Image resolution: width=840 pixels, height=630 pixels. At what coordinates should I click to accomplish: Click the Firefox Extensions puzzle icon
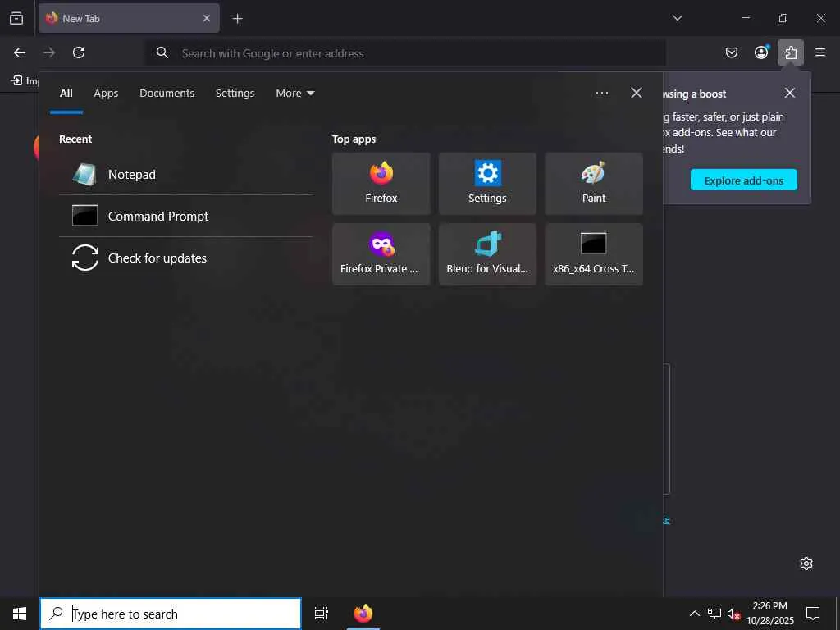[x=791, y=52]
